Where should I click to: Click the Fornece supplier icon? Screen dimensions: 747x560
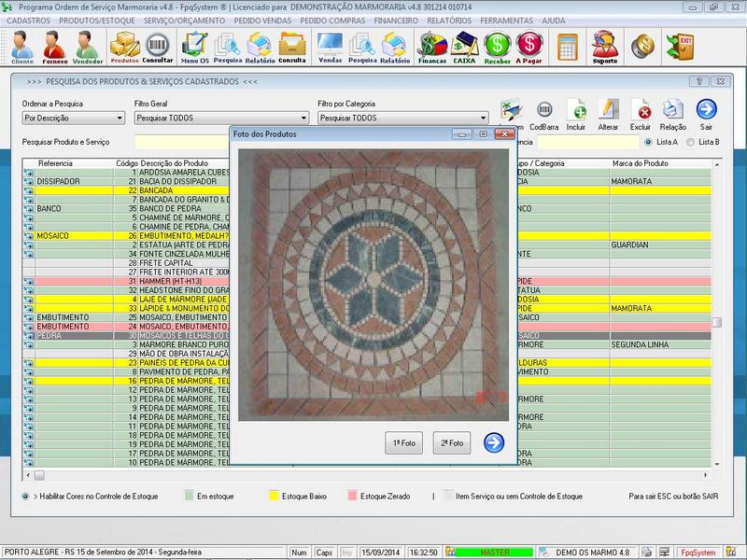click(54, 45)
